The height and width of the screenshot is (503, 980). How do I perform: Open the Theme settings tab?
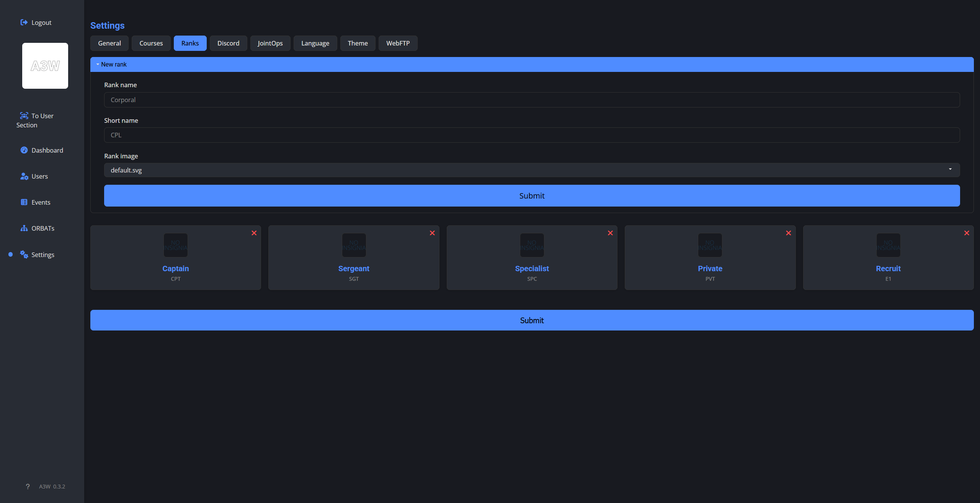(358, 43)
